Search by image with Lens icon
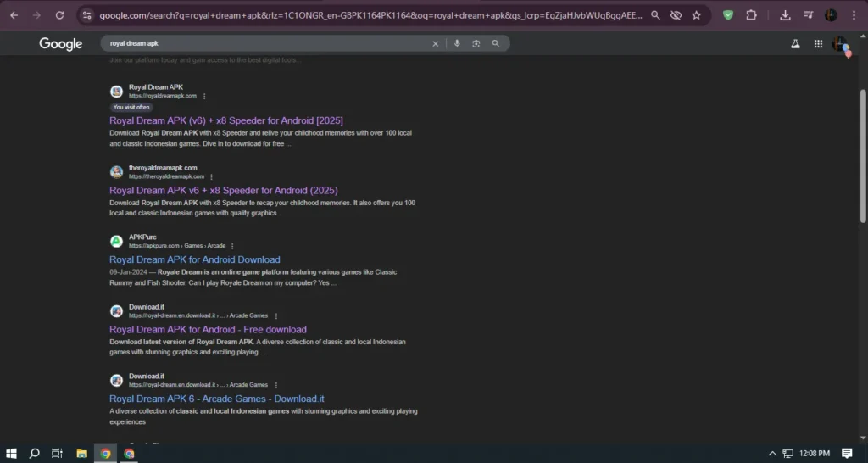Image resolution: width=868 pixels, height=463 pixels. pos(476,44)
